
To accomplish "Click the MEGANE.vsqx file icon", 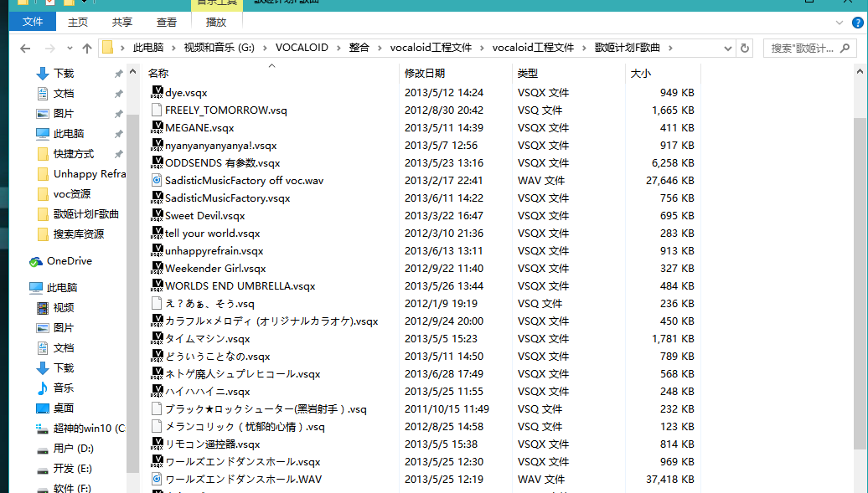I will 157,128.
